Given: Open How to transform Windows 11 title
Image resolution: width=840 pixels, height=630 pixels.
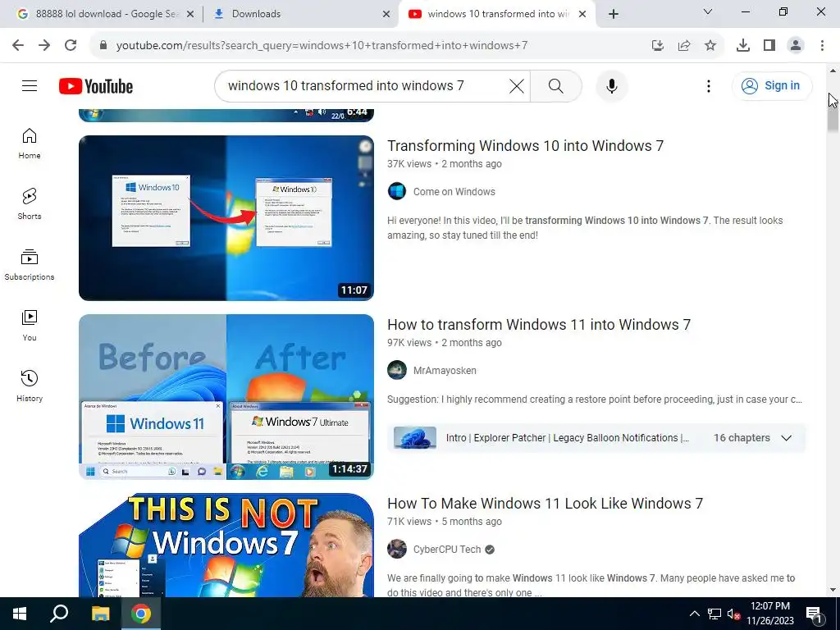Looking at the screenshot, I should click(539, 325).
